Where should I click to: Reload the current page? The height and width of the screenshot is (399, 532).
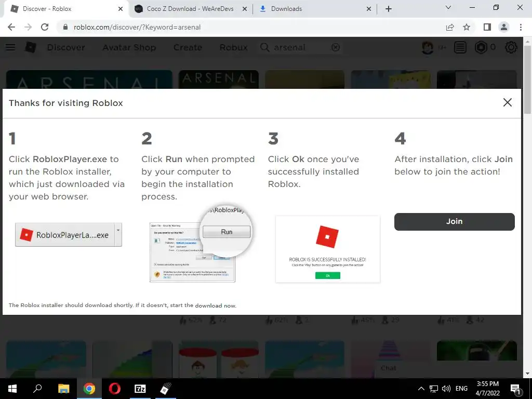point(45,27)
